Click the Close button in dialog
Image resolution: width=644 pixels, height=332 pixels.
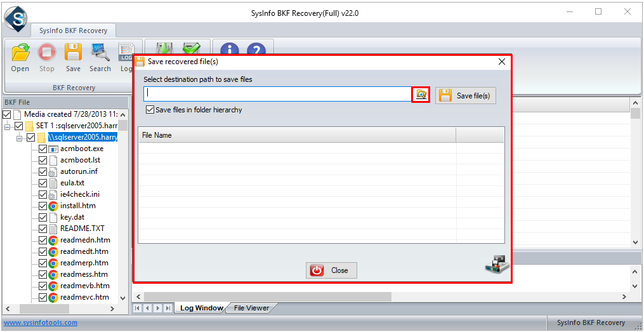(x=331, y=270)
